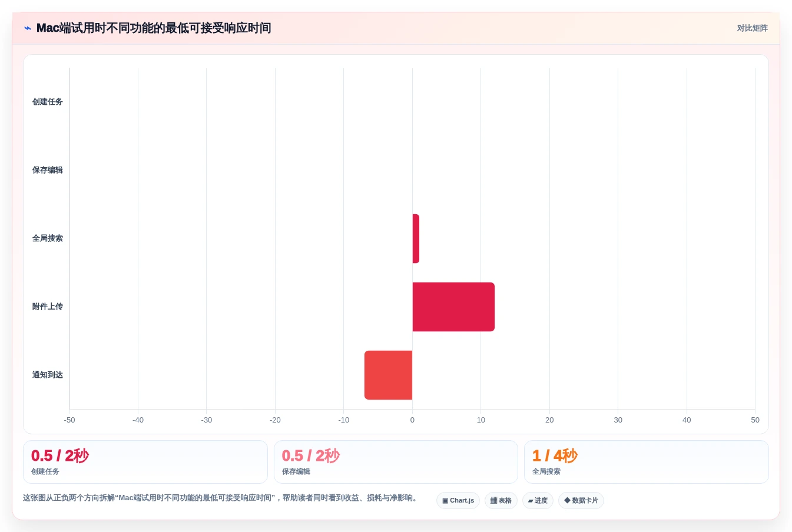Click the 全局搜索 red bar in chart
The width and height of the screenshot is (792, 532).
416,238
